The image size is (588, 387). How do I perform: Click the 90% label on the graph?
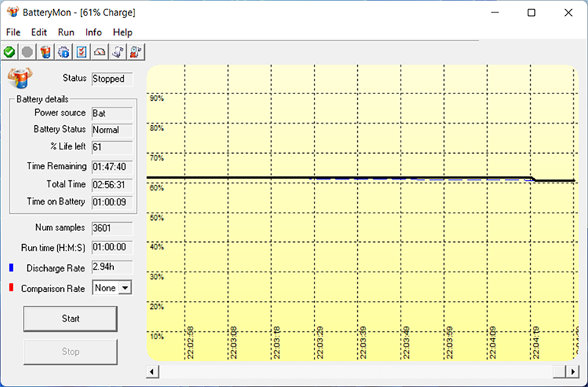pos(157,99)
